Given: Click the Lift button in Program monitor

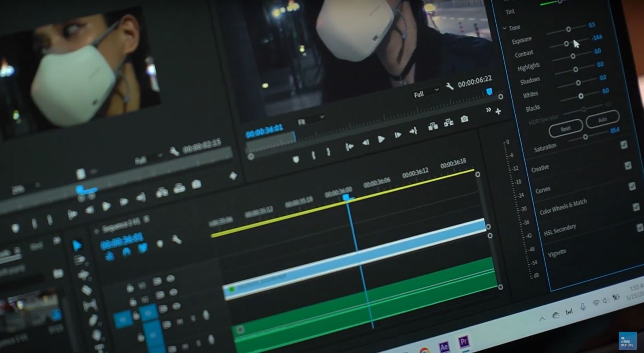Looking at the screenshot, I should (x=433, y=125).
